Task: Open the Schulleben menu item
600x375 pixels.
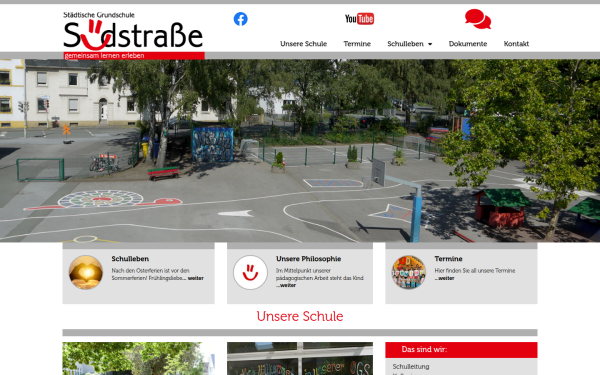Action: 405,44
